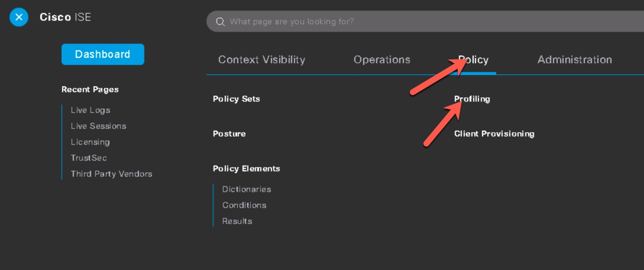
Task: Open Results under Policy Elements
Action: (237, 221)
